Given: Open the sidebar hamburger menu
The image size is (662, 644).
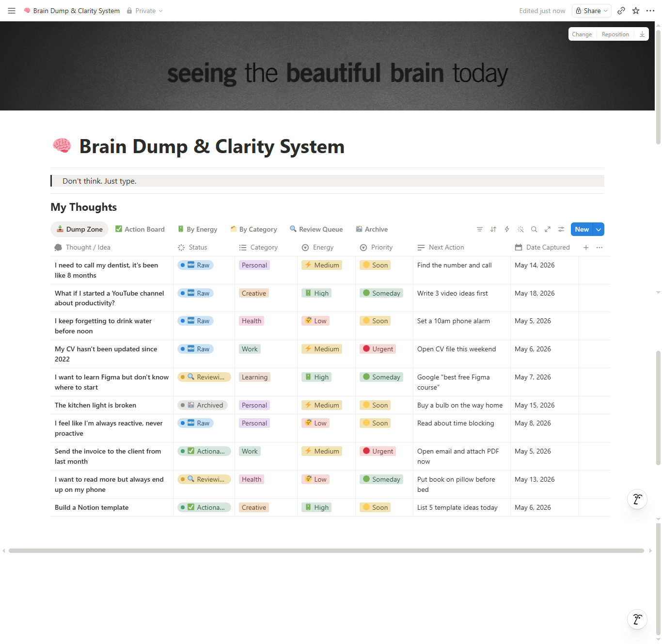Looking at the screenshot, I should 12,11.
